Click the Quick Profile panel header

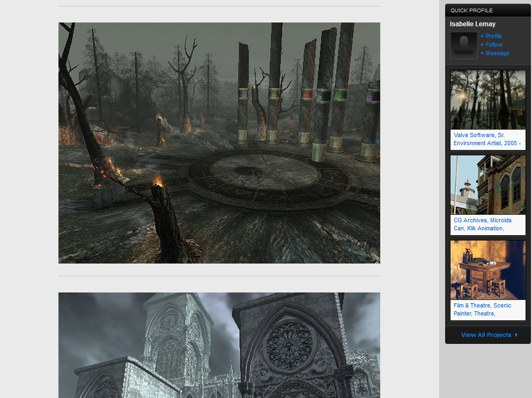click(x=487, y=11)
